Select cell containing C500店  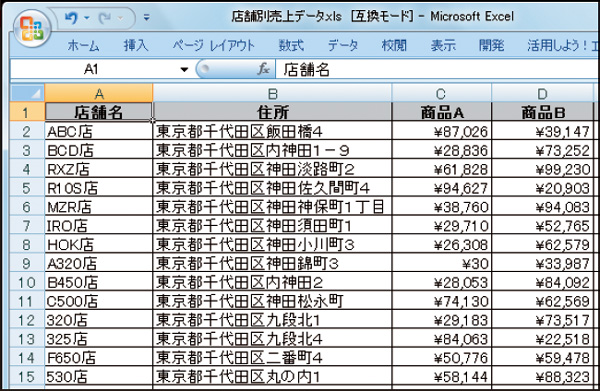click(99, 301)
